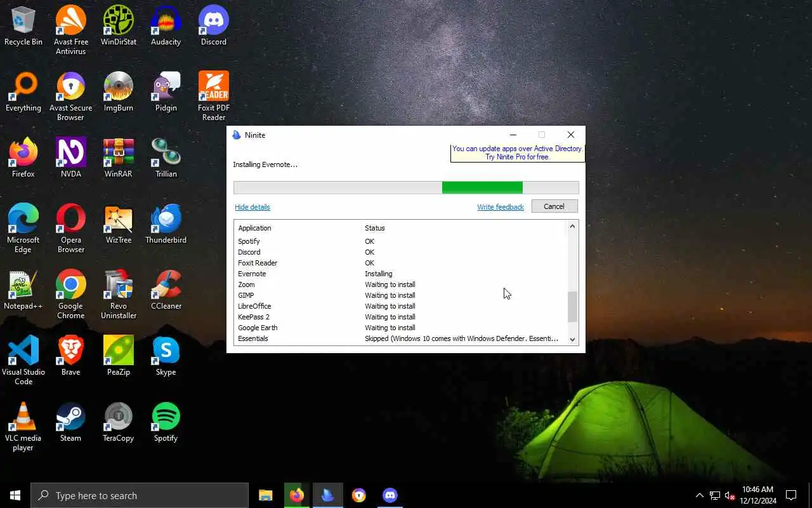Select the Revo Uninstaller desktop icon
The image size is (812, 508).
[x=119, y=295]
